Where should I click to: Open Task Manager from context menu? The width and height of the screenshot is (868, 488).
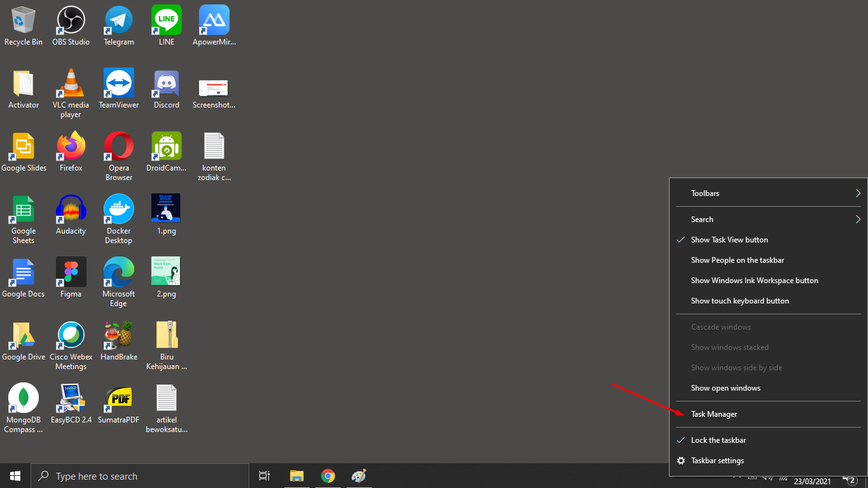[x=768, y=414]
